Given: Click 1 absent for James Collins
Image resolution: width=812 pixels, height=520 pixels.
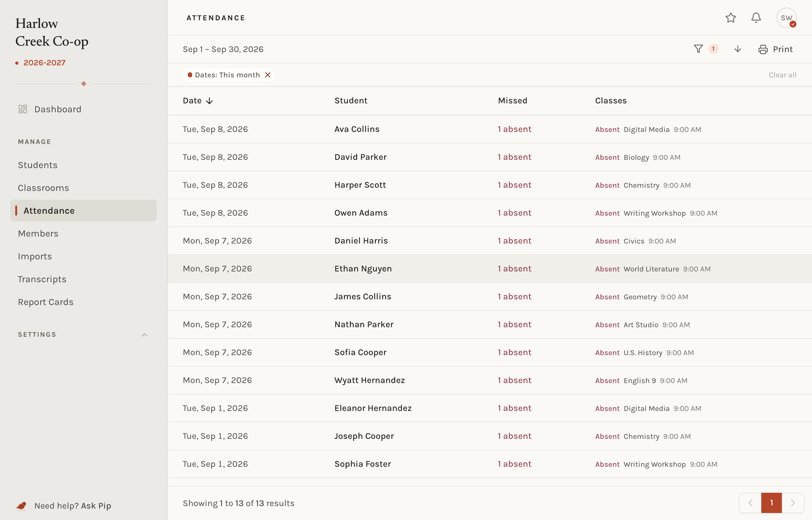Looking at the screenshot, I should [x=514, y=296].
